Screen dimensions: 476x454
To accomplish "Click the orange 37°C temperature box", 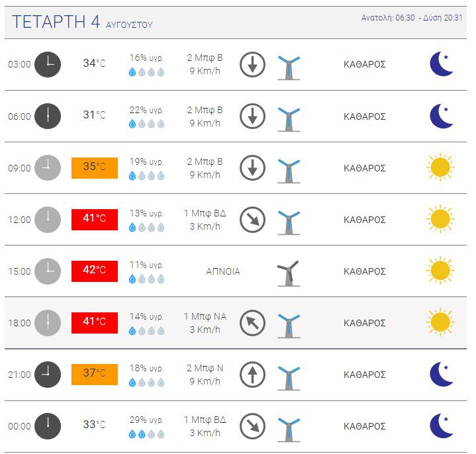I will click(95, 374).
